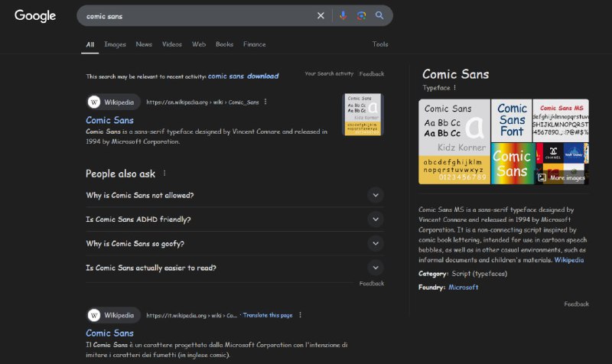Screen dimensions: 612x364
Task: Open the menu dots beside en.wikipedia.org result
Action: click(x=265, y=102)
